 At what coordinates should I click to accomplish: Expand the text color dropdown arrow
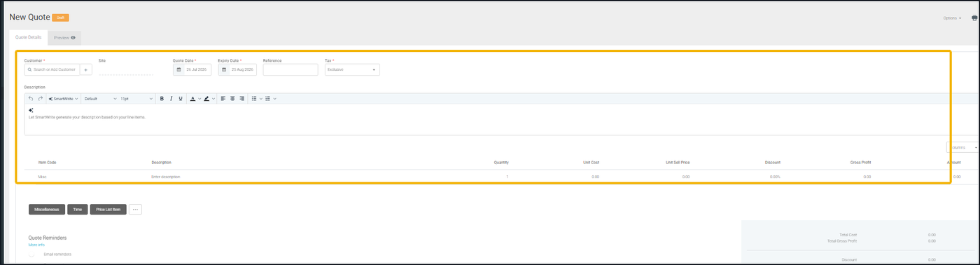point(200,99)
